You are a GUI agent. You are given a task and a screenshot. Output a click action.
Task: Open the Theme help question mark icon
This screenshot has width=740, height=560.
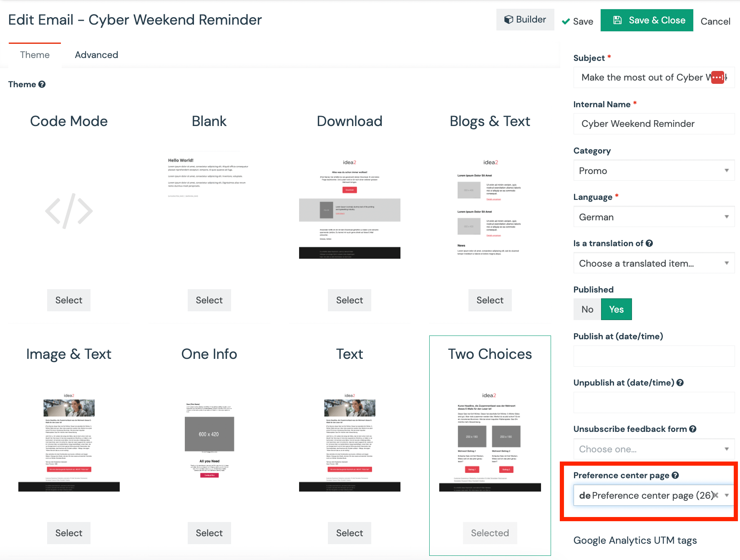[42, 84]
